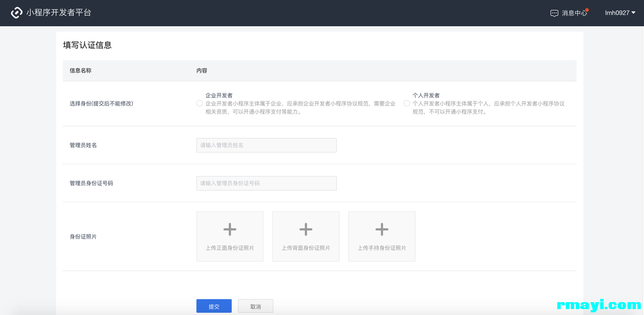Click the 身份证照片 row label

[x=83, y=236]
